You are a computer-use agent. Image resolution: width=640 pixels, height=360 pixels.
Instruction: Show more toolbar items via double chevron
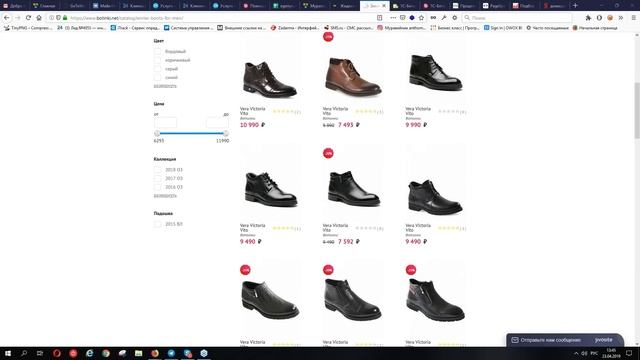(620, 18)
